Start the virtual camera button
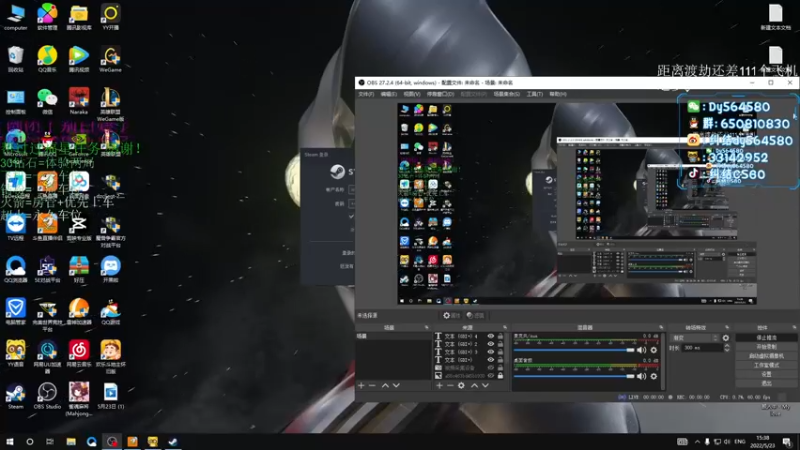Screen dimensions: 800x450 point(766,356)
